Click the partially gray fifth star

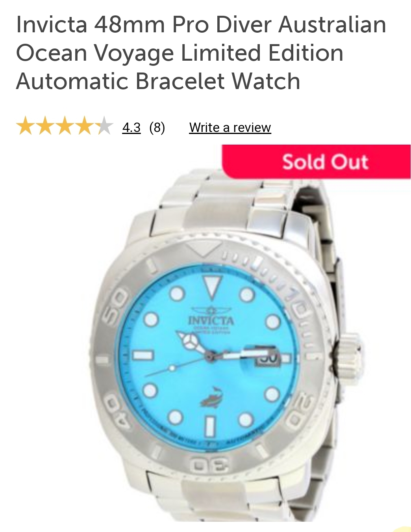point(104,126)
